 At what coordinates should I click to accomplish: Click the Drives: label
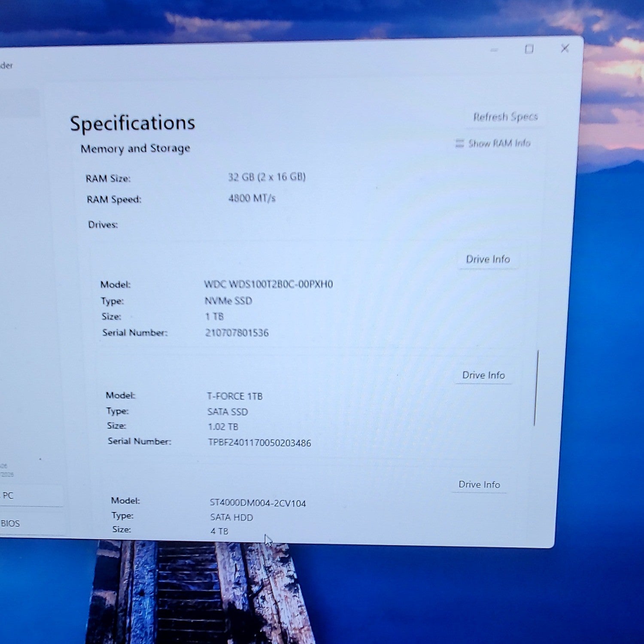click(x=103, y=225)
